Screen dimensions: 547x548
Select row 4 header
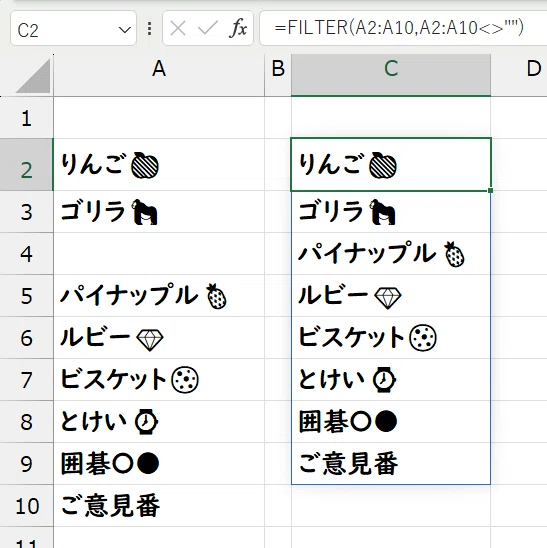[x=27, y=254]
